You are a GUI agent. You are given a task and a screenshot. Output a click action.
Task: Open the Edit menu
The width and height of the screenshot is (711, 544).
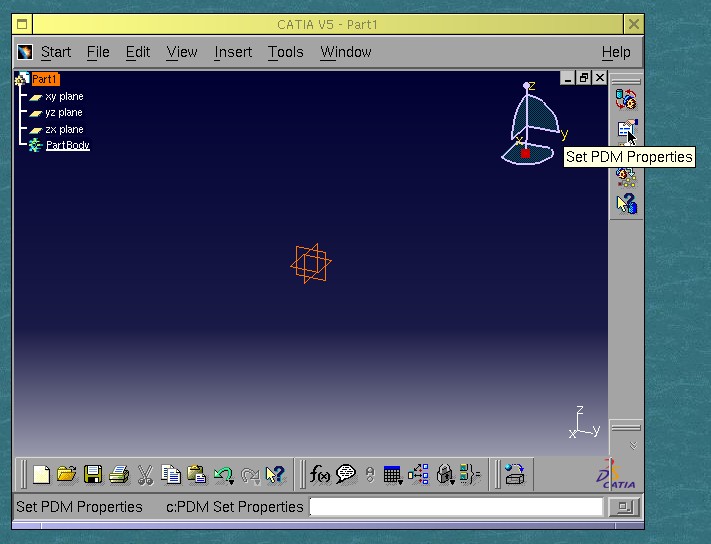[x=137, y=52]
